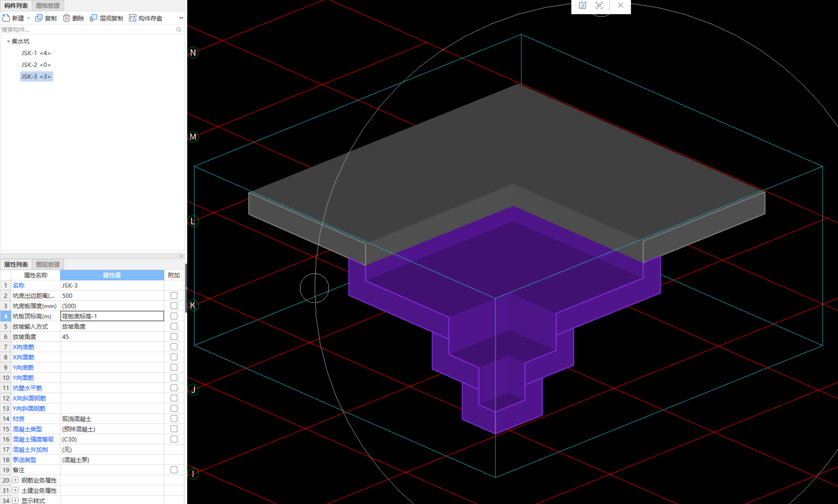The width and height of the screenshot is (838, 504).
Task: Expand the toolbar overflow arrows
Action: (x=181, y=18)
